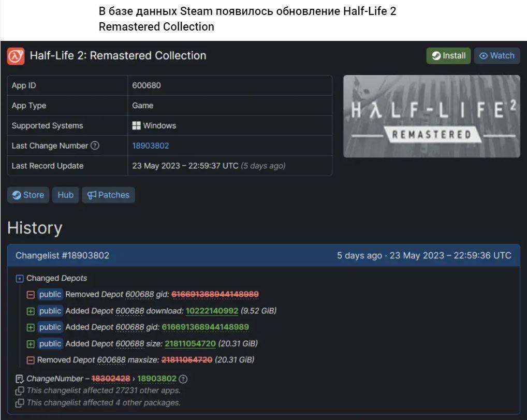Click the Half-Life 2 Remastered banner image
The height and width of the screenshot is (420, 527).
(432, 116)
